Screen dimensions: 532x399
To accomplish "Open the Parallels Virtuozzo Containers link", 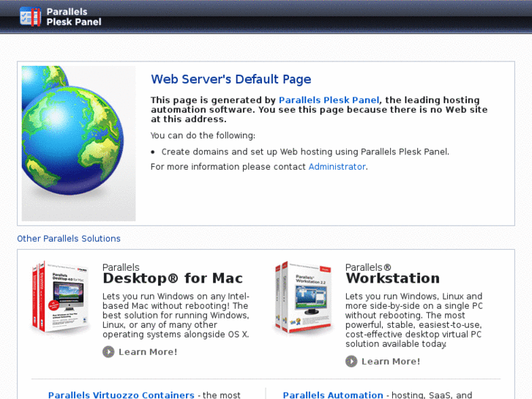I will click(x=121, y=395).
